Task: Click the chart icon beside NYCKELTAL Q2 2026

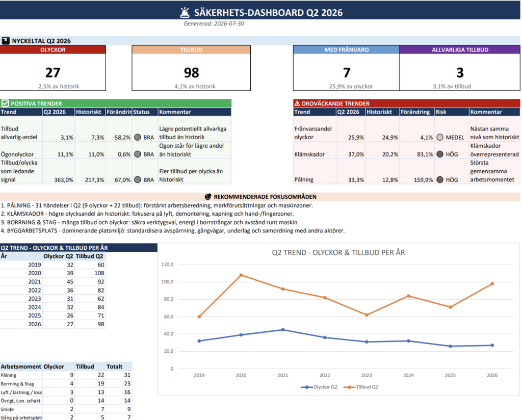Action: click(x=6, y=41)
